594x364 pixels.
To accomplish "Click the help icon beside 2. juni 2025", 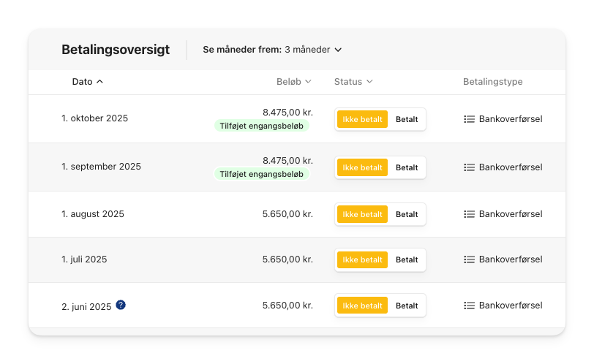I will click(x=121, y=305).
